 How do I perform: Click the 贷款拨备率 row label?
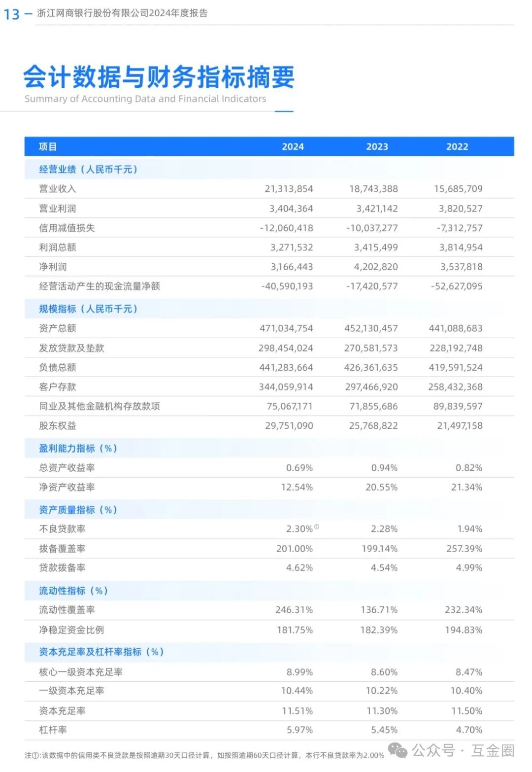point(63,568)
